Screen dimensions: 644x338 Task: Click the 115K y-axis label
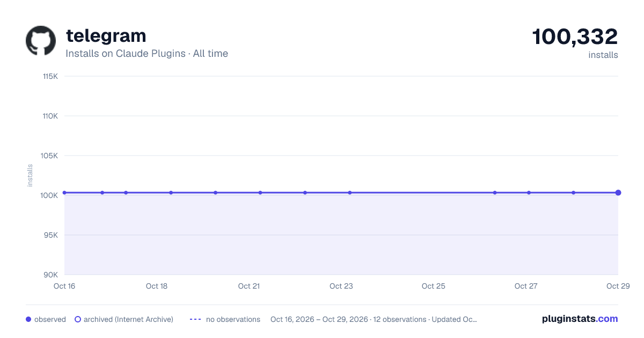(x=50, y=76)
